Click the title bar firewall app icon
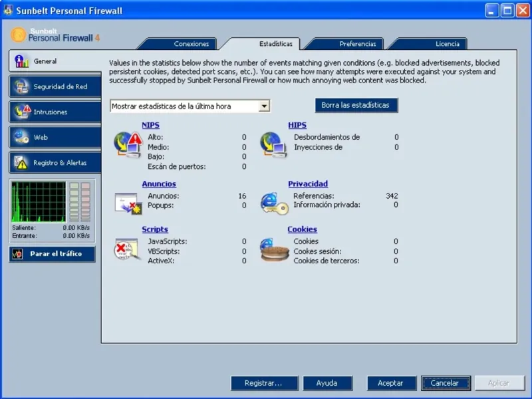This screenshot has height=399, width=532. point(8,10)
